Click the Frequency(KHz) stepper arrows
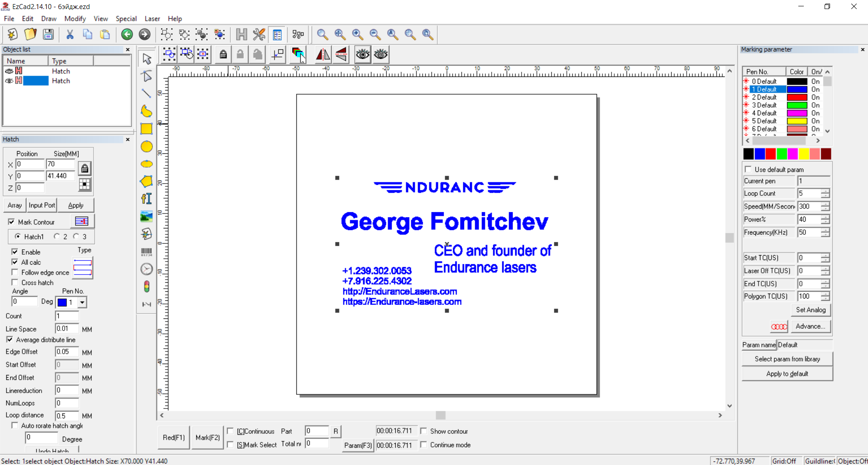The width and height of the screenshot is (868, 465). 825,232
